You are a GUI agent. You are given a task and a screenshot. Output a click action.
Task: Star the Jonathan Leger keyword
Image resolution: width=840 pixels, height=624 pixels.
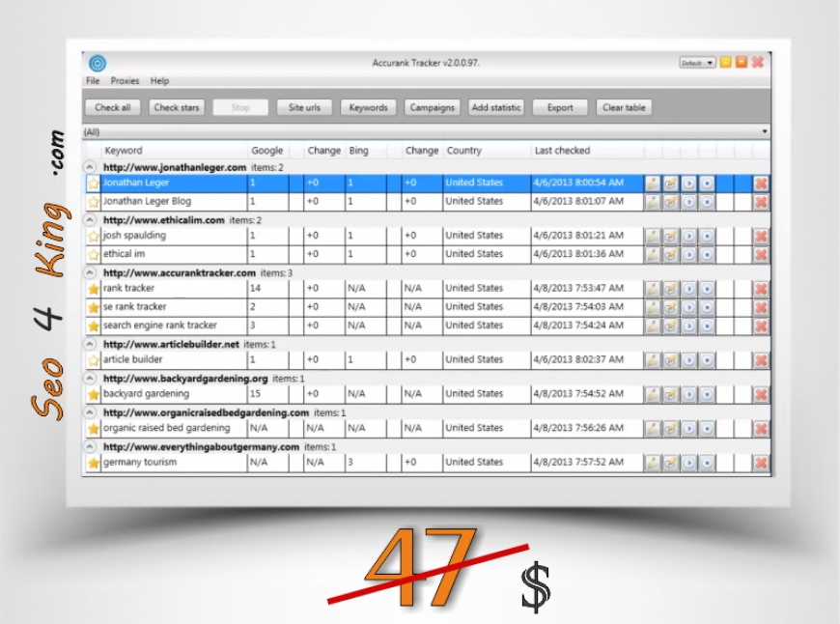pos(94,184)
